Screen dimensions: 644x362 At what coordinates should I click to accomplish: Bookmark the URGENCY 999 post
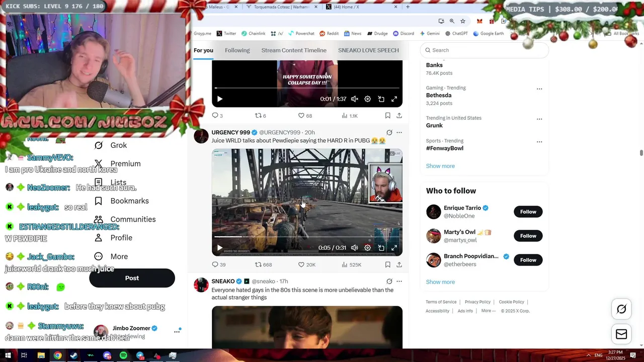pos(387,264)
